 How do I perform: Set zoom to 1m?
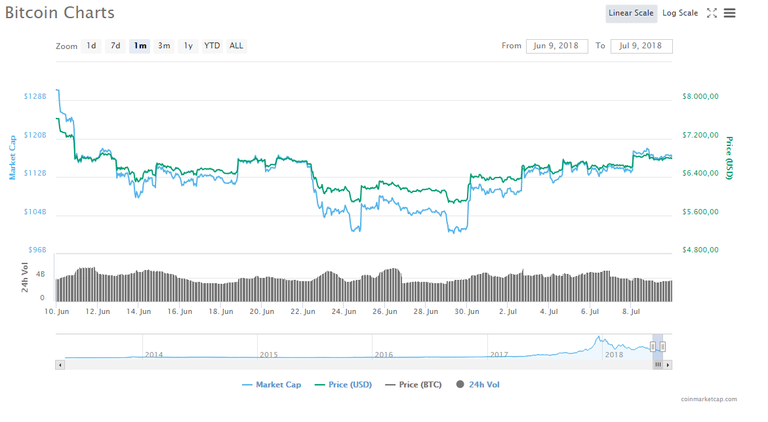pos(140,46)
